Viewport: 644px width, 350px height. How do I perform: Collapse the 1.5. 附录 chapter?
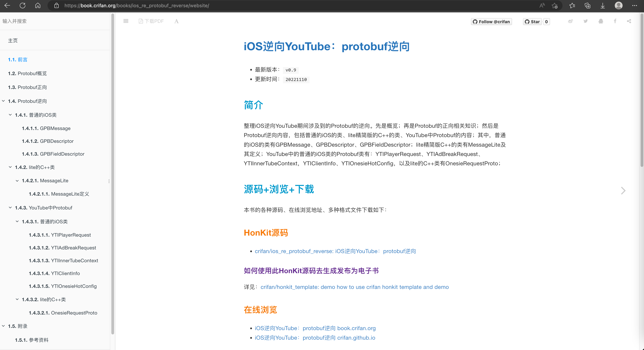(3, 326)
